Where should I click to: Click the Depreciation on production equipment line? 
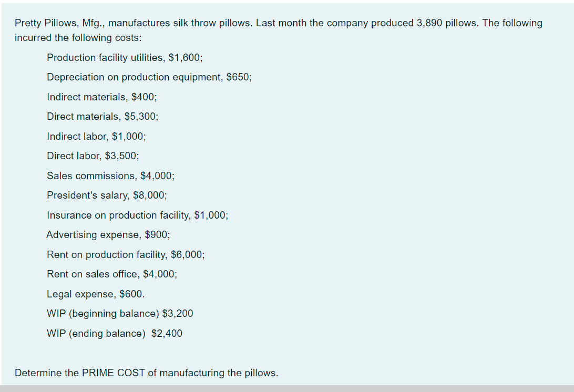pyautogui.click(x=149, y=77)
